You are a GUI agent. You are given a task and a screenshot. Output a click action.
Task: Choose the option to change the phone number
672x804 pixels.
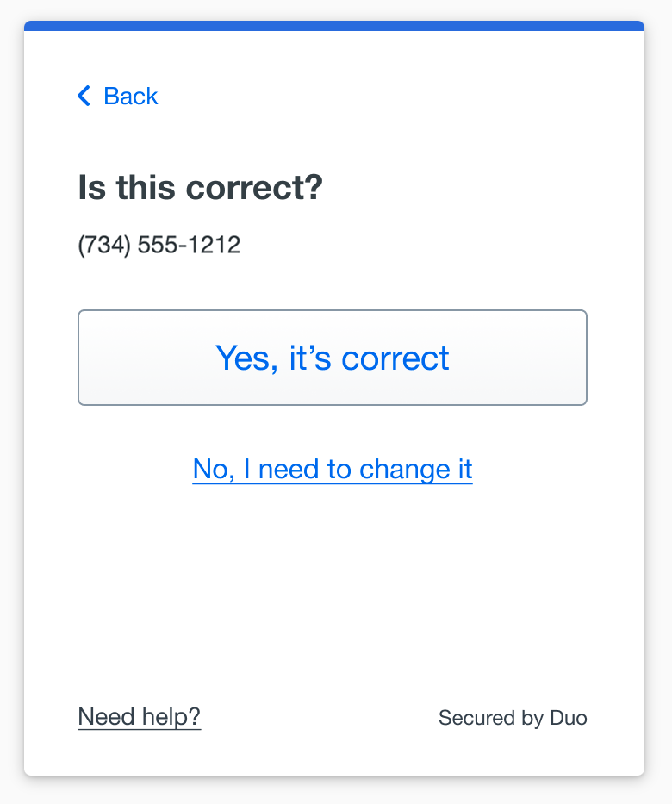click(x=333, y=469)
